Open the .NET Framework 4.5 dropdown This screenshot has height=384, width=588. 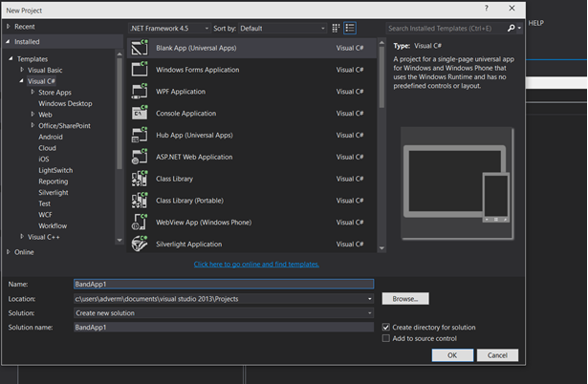point(169,28)
